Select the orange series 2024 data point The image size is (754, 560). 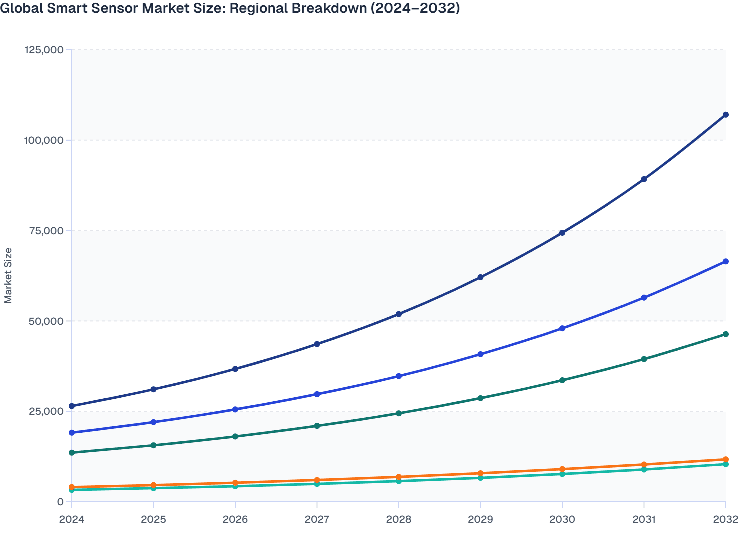coord(72,487)
